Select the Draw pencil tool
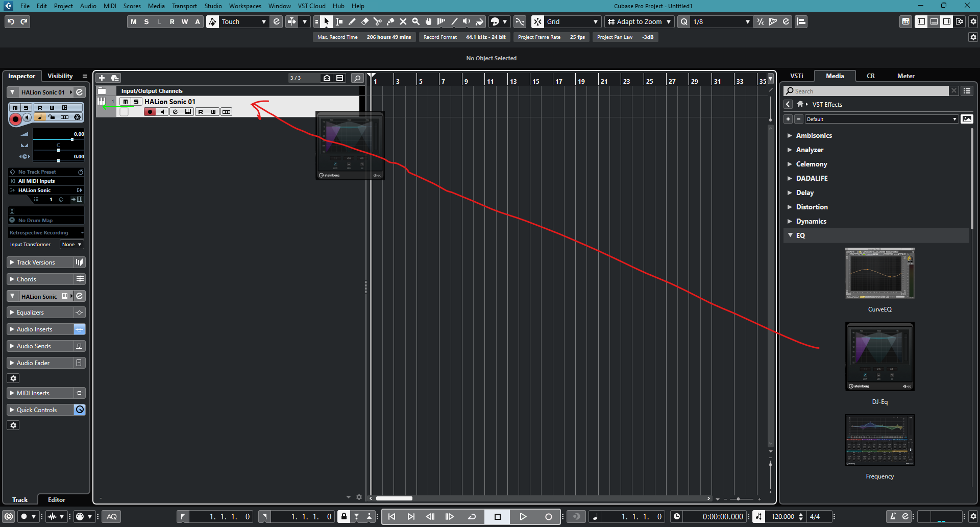The width and height of the screenshot is (980, 527). pos(352,21)
